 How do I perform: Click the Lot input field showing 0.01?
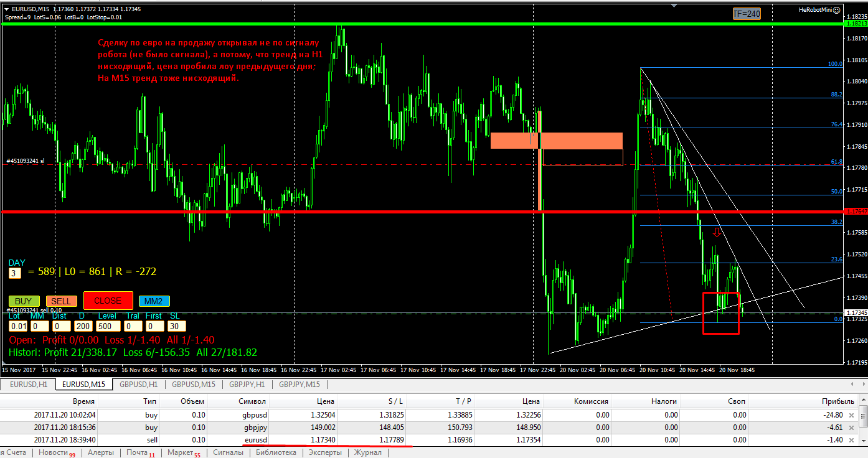pos(19,326)
